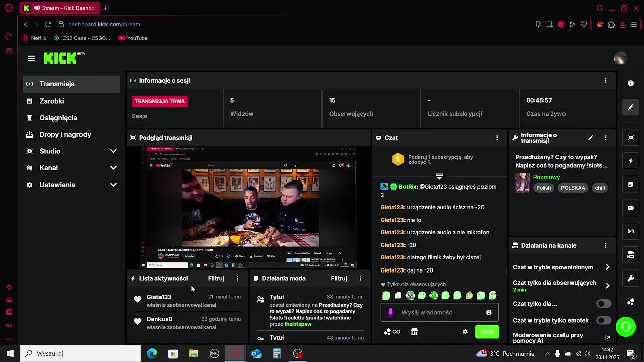Open Osiągnięcia in the sidebar
This screenshot has height=362, width=644.
coord(71,118)
